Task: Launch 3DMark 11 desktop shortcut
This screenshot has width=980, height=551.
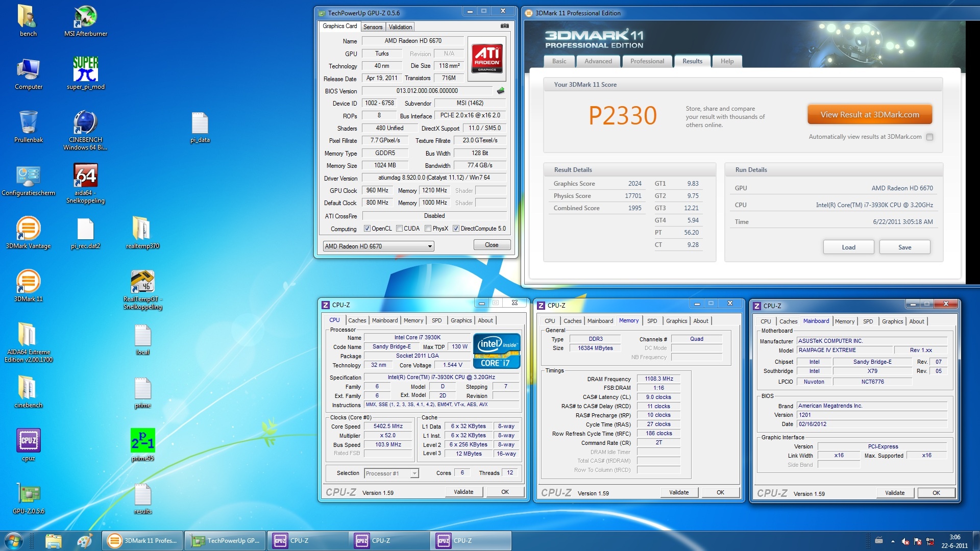Action: click(28, 286)
